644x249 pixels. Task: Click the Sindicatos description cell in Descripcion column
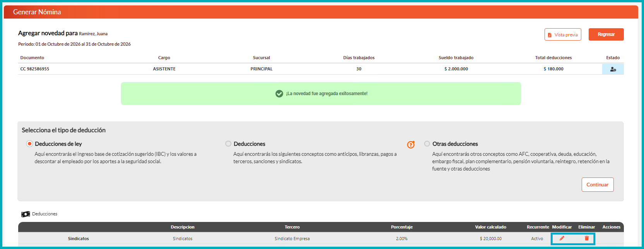(183, 239)
